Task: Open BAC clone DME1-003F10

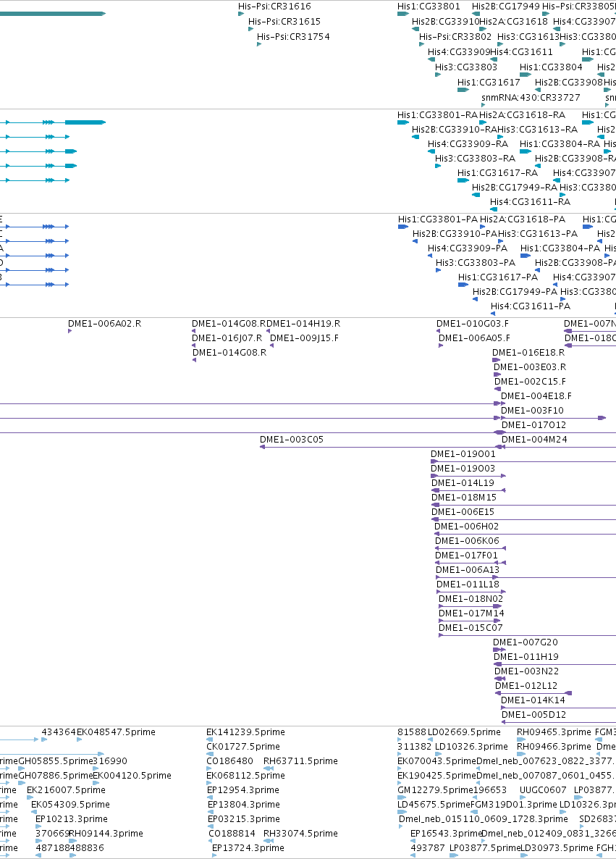Action: click(532, 411)
